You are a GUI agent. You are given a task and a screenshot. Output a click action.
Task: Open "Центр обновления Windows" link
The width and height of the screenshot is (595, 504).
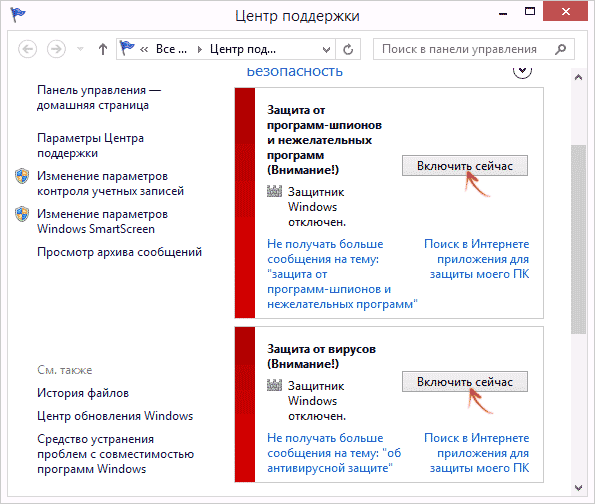tap(115, 416)
